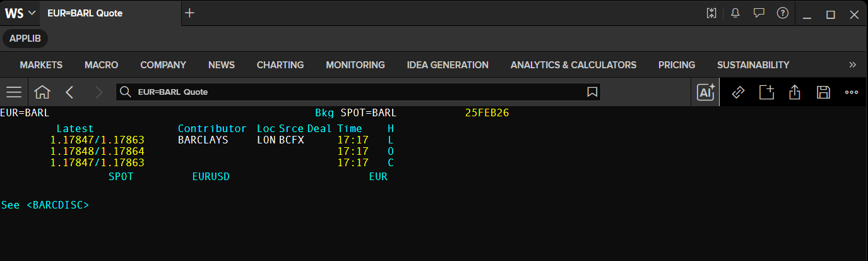The image size is (868, 261).
Task: Go to Home via house icon
Action: click(42, 92)
